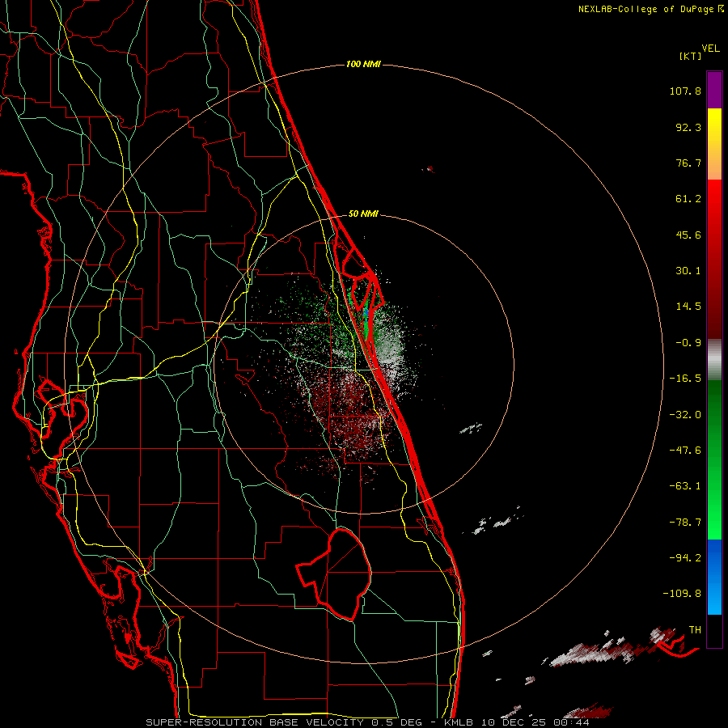This screenshot has width=728, height=728.
Task: Click the 50 NMI range ring label
Action: click(363, 214)
